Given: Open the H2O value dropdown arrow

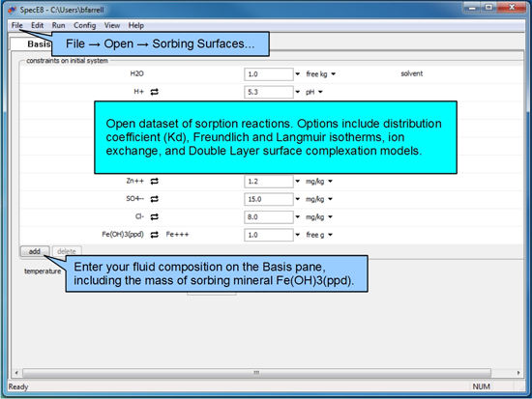Looking at the screenshot, I should pos(298,73).
